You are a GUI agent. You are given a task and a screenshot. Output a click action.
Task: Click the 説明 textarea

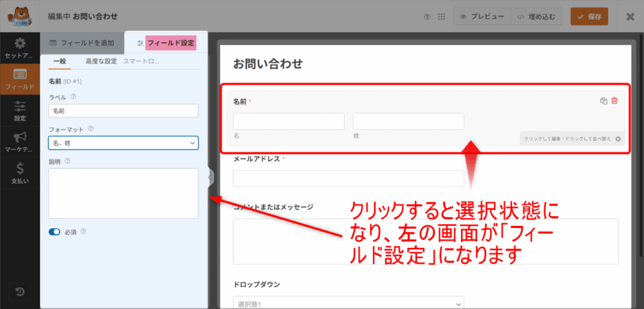pyautogui.click(x=123, y=193)
